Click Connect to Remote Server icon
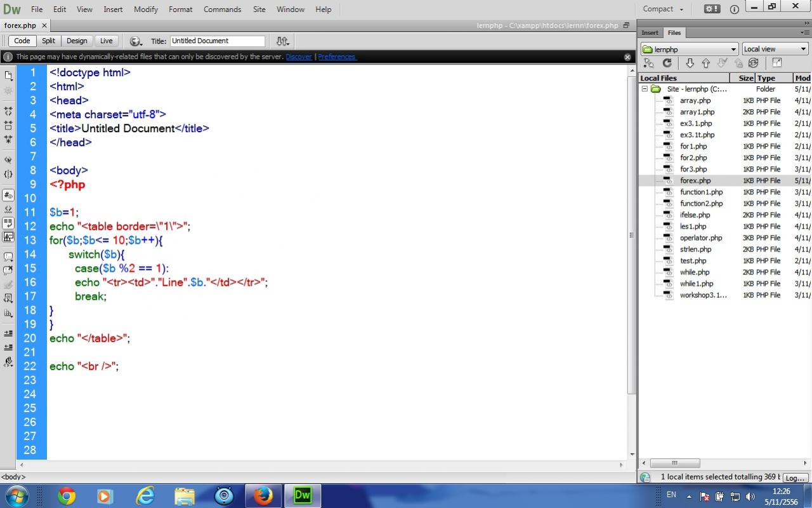Screen dimensions: 812x508 coord(648,63)
